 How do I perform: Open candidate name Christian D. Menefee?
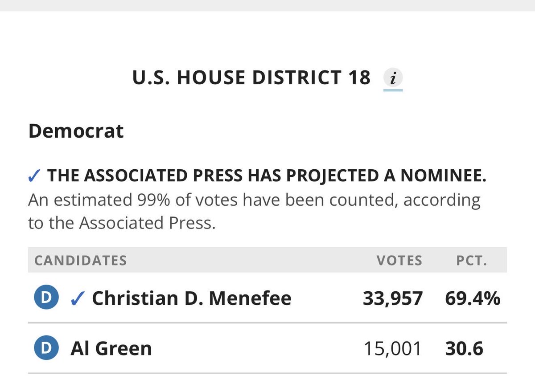tap(192, 298)
